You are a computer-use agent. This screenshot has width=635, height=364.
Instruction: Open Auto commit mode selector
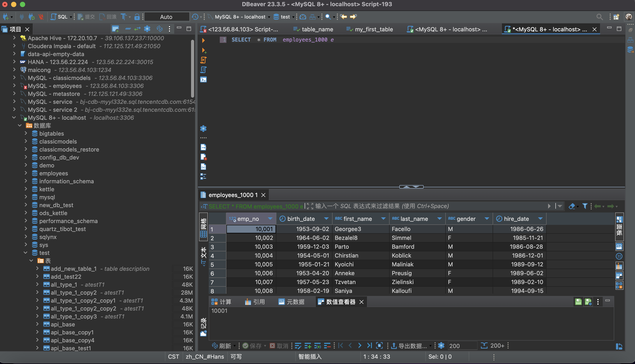coord(166,17)
